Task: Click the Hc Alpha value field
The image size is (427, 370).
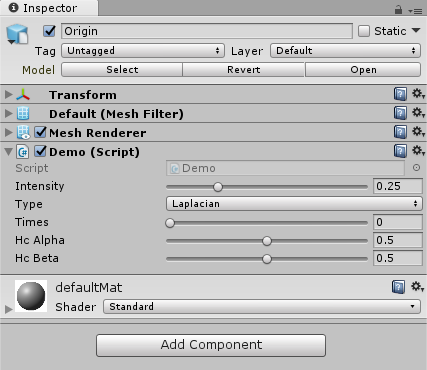Action: (398, 240)
